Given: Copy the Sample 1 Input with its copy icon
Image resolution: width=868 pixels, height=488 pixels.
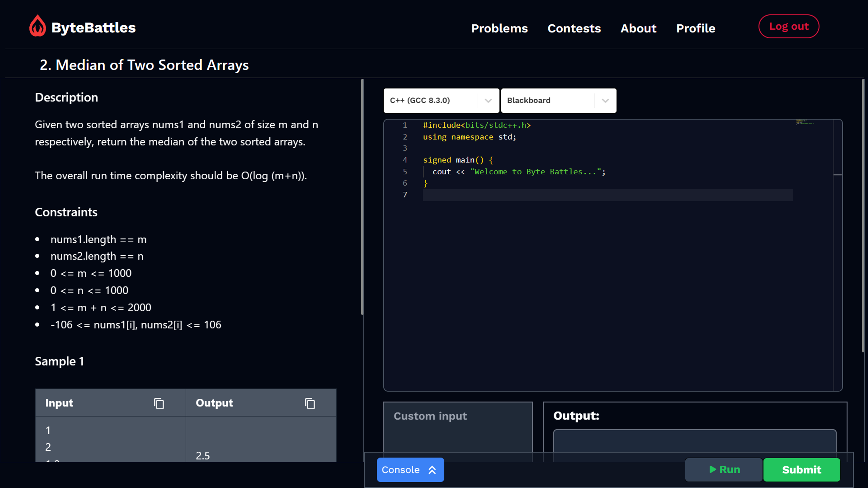Looking at the screenshot, I should [x=159, y=403].
